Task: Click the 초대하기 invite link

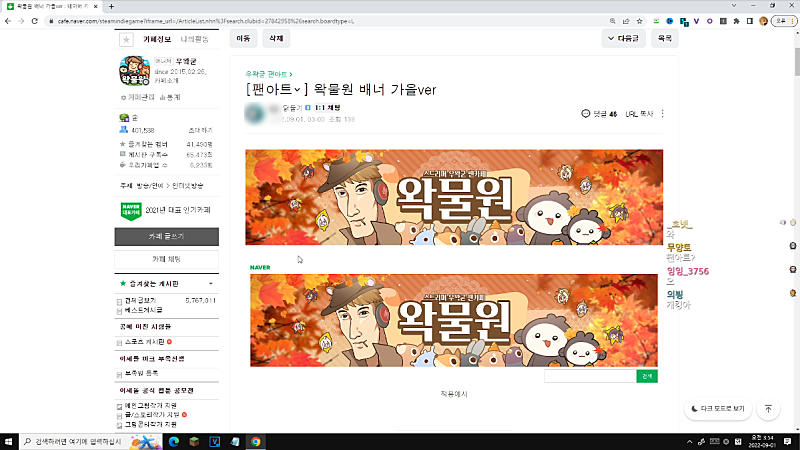Action: (201, 131)
